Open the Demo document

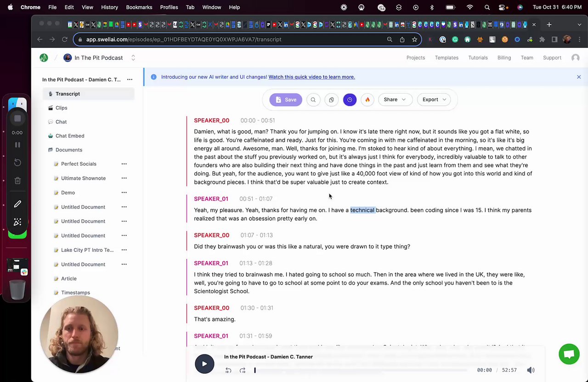coord(68,193)
